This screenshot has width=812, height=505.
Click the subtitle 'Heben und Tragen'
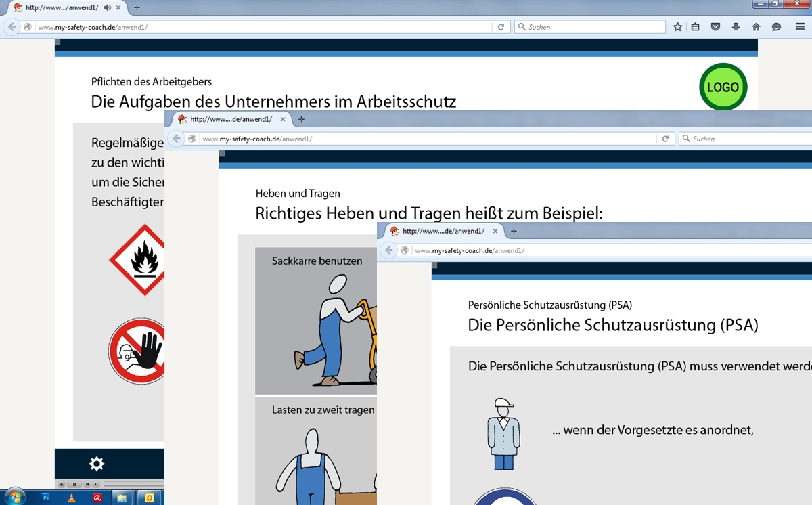(298, 194)
